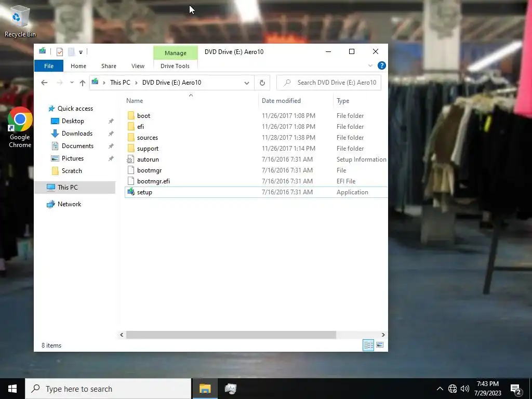The height and width of the screenshot is (399, 532).
Task: Open the taskbar clock and date
Action: pos(487,389)
